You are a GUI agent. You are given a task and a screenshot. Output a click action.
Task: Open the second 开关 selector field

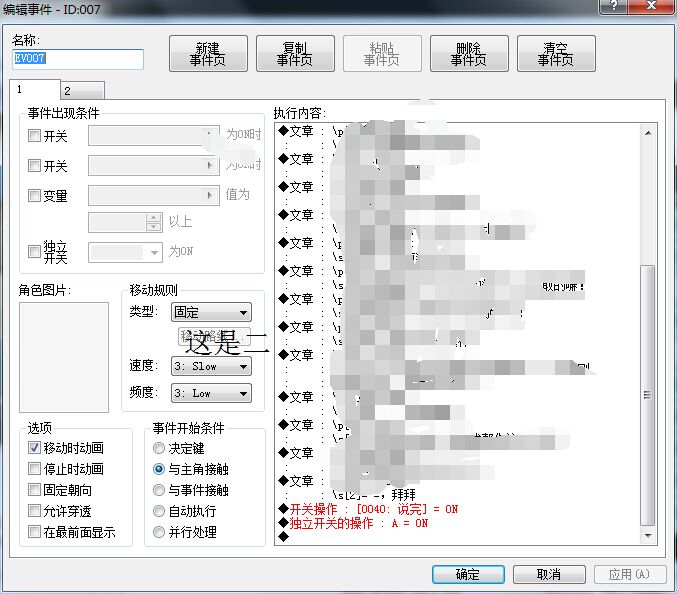[154, 165]
